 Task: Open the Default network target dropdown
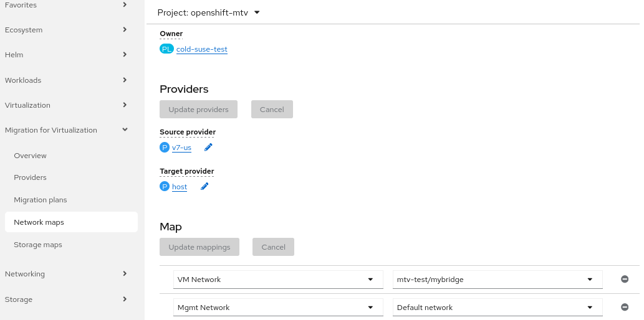(497, 307)
